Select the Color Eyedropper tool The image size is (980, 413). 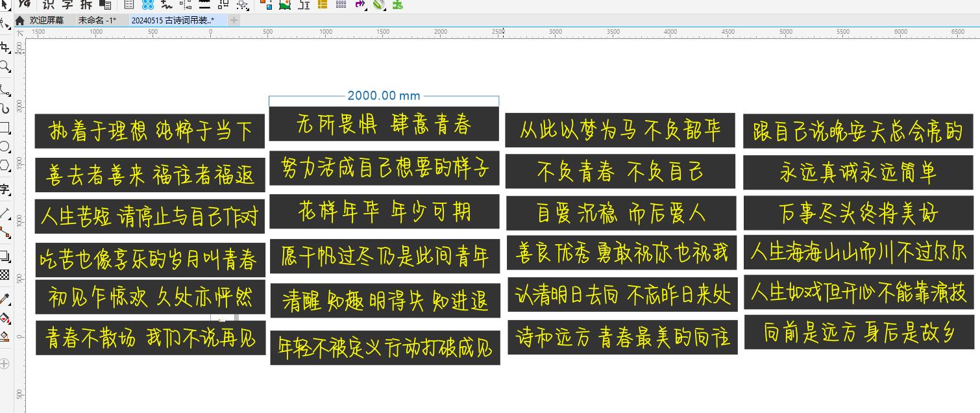click(x=5, y=299)
